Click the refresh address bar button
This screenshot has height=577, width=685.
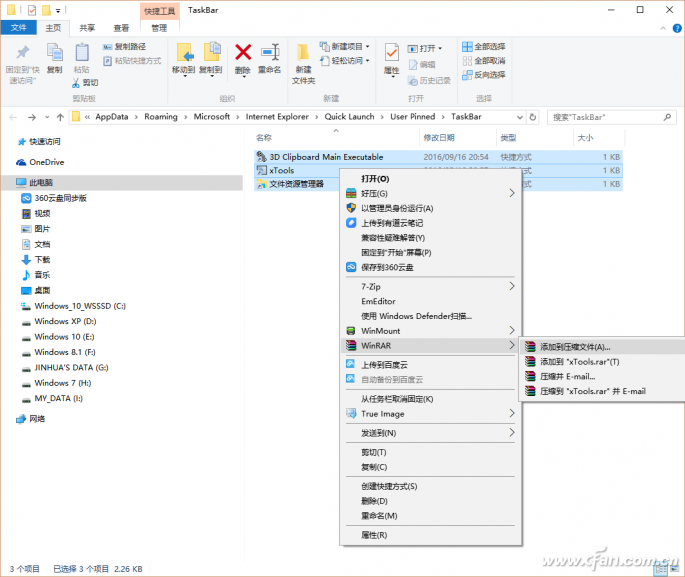point(533,117)
